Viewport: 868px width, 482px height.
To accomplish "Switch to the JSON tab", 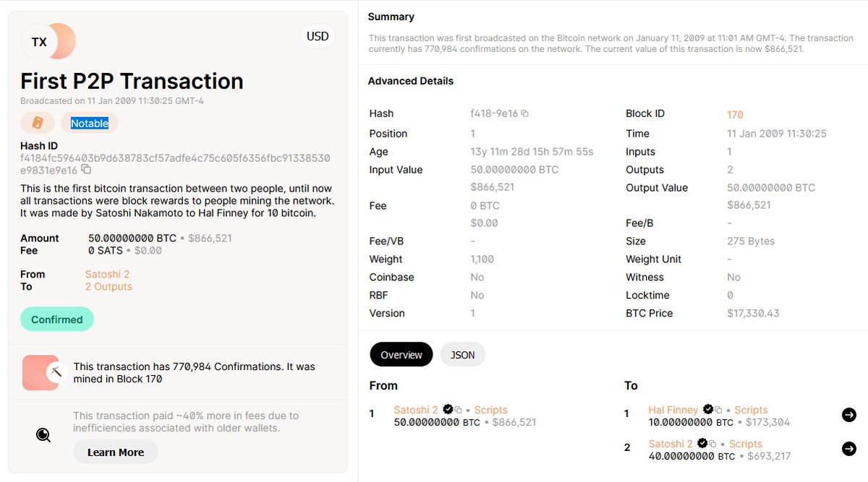I will [462, 355].
